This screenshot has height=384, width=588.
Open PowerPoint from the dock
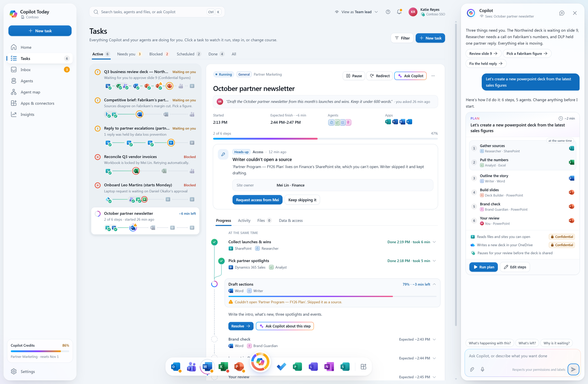click(x=239, y=367)
